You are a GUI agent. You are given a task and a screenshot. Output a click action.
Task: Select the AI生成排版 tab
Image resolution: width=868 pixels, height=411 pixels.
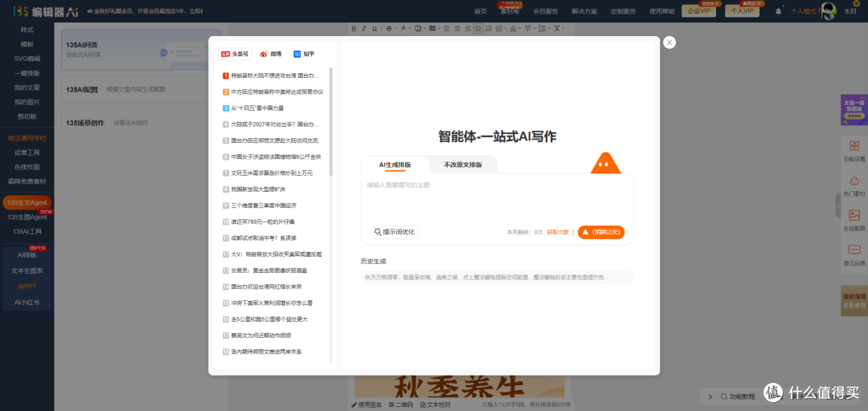pyautogui.click(x=395, y=165)
